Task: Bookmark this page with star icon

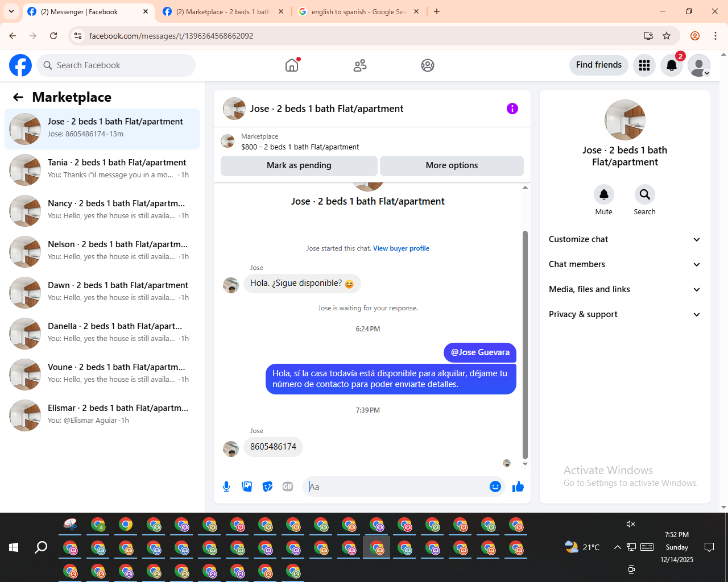Action: click(667, 36)
